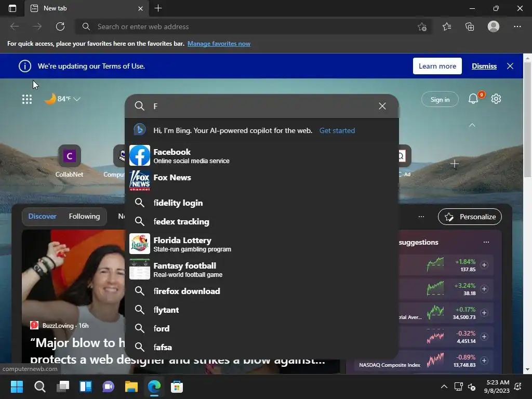Open the app launcher grid icon
The width and height of the screenshot is (532, 399).
click(27, 99)
